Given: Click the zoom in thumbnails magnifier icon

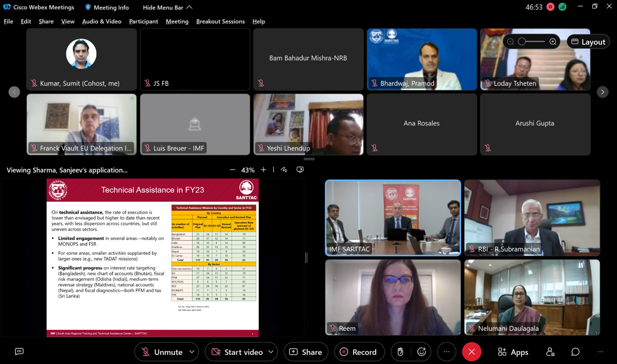Looking at the screenshot, I should pos(553,42).
